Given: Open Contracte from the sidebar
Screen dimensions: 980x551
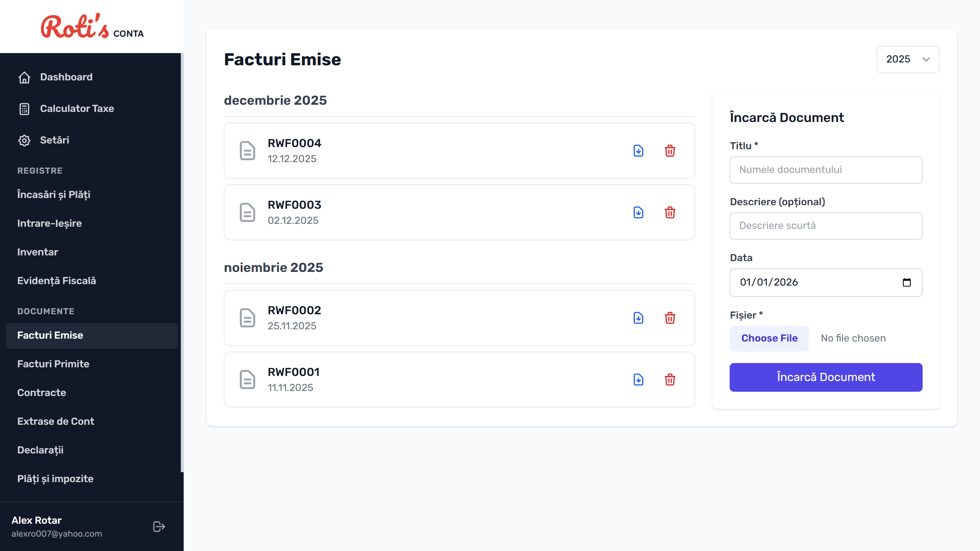Looking at the screenshot, I should coord(42,393).
